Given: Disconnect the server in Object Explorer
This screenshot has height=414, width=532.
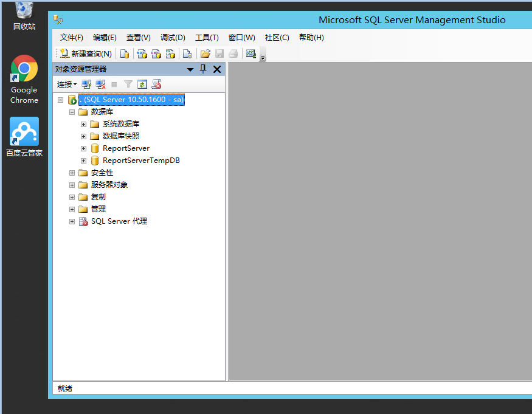Looking at the screenshot, I should tap(100, 84).
